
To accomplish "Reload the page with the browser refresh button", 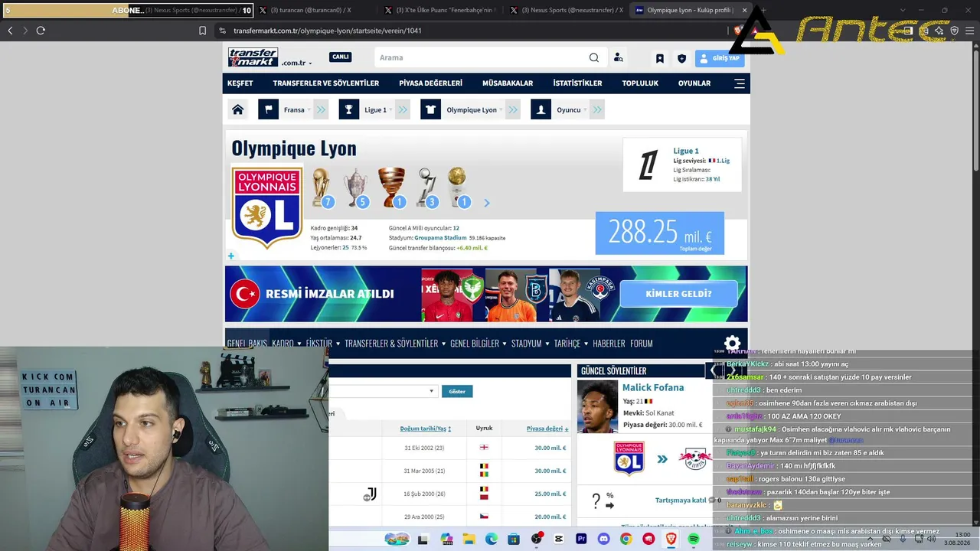I will click(x=41, y=31).
